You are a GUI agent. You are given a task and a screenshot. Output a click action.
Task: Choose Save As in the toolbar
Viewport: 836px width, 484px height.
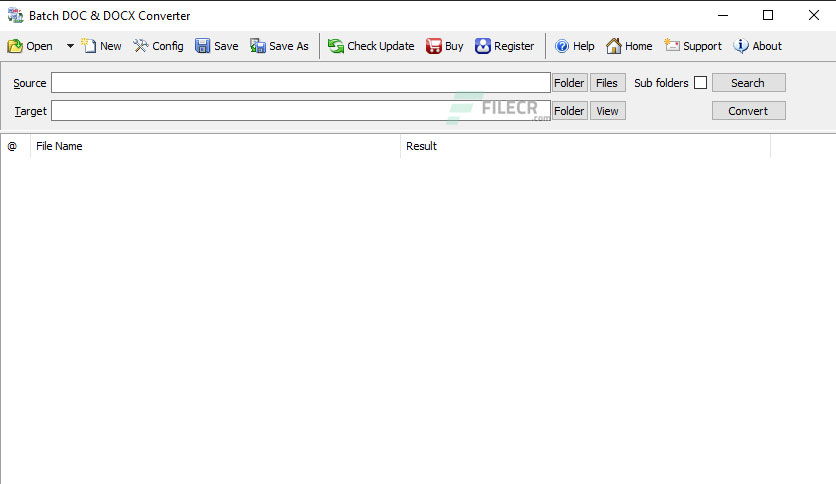279,46
